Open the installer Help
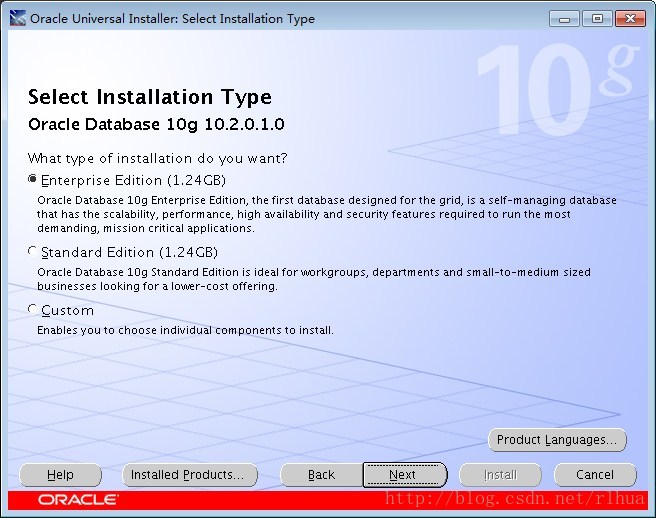The image size is (656, 518). (60, 475)
